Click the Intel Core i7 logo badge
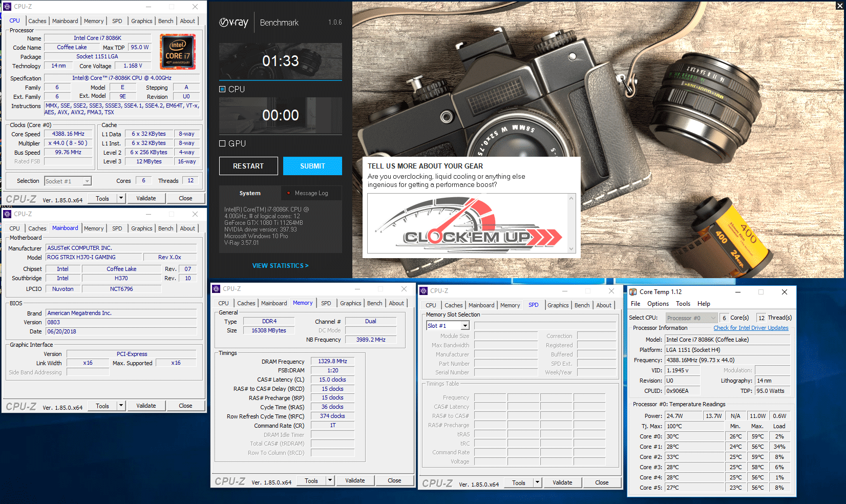Image resolution: width=846 pixels, height=504 pixels. [x=177, y=52]
